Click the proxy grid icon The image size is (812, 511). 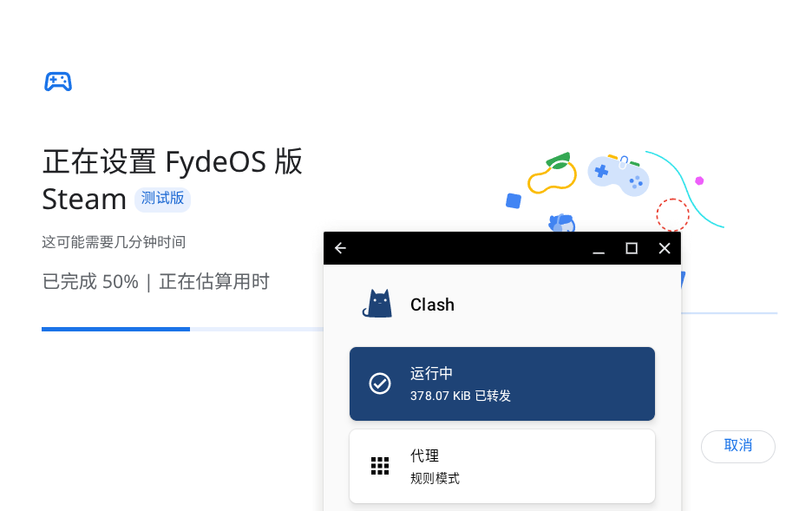tap(380, 466)
